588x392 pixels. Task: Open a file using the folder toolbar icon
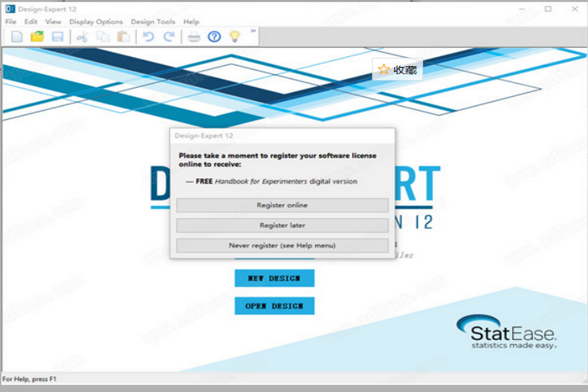click(x=37, y=36)
